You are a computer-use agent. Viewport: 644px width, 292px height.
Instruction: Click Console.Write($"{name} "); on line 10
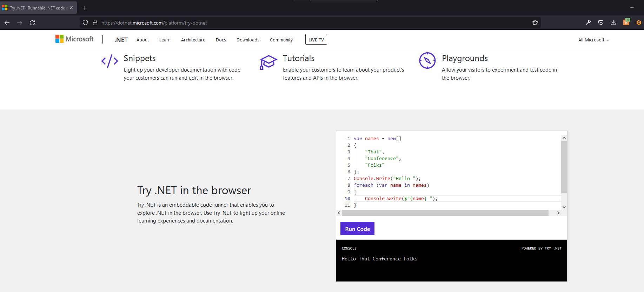(x=401, y=199)
